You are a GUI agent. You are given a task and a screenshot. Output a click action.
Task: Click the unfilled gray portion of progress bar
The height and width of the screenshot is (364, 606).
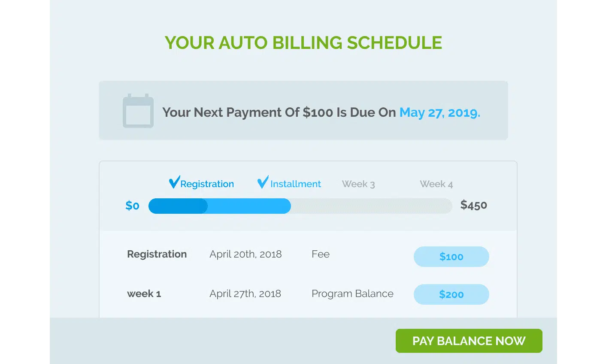[x=371, y=206]
